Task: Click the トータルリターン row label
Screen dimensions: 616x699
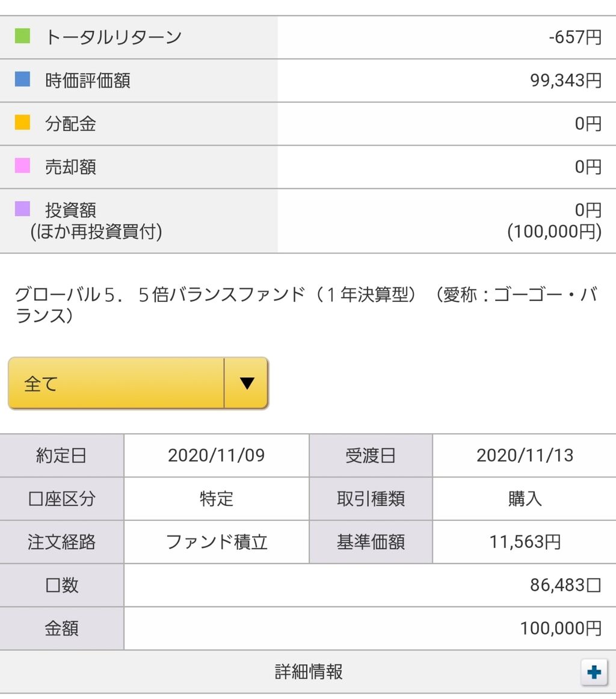Action: 113,37
